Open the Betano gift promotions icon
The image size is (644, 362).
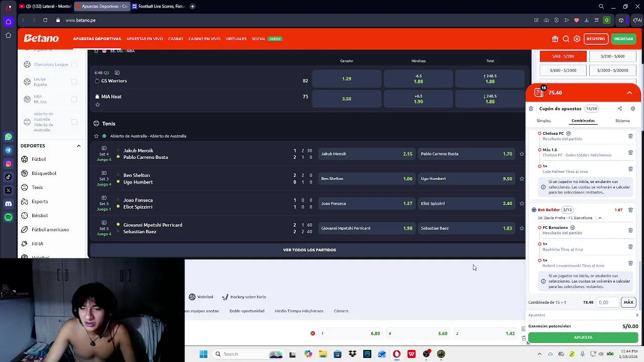pos(555,39)
